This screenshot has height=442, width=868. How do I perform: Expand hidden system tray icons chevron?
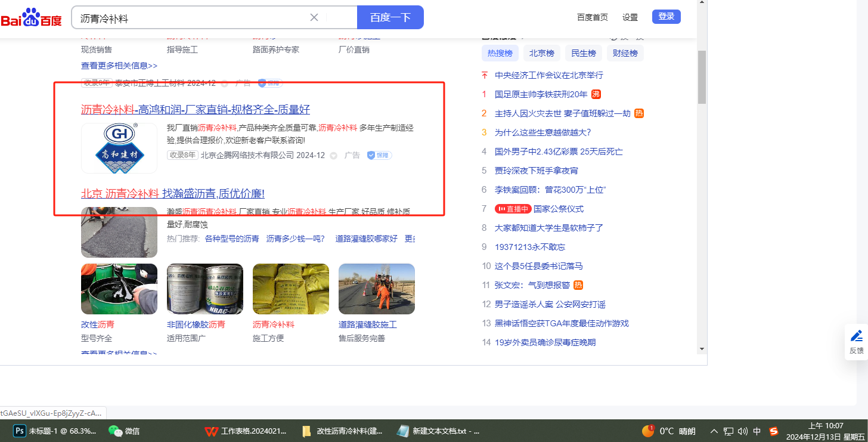tap(714, 431)
